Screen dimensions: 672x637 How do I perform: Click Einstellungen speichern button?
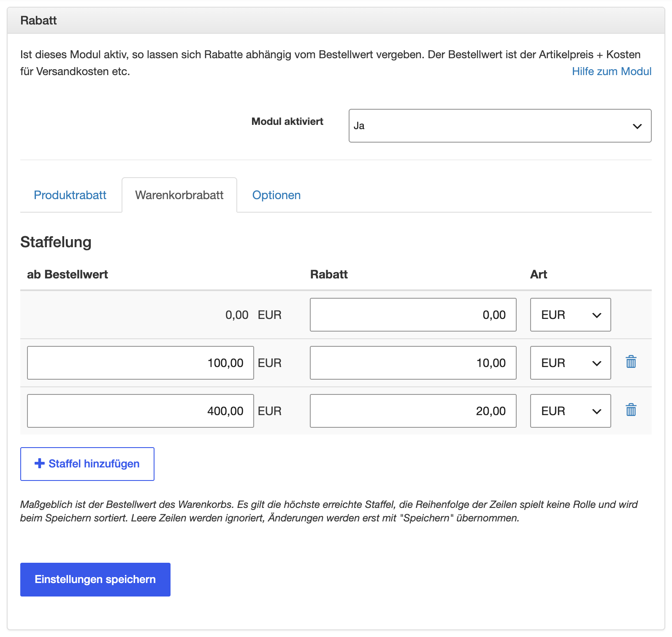tap(95, 580)
